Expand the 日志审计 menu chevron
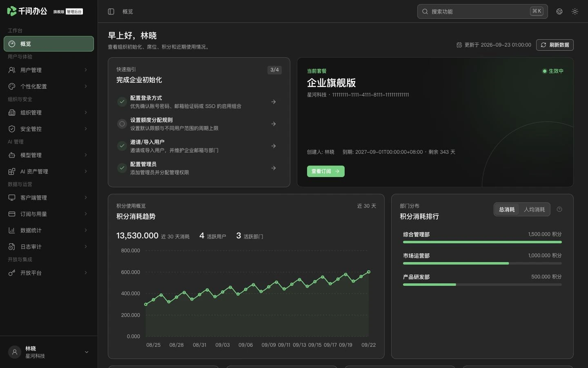Viewport: 588px width, 368px height. pos(86,247)
